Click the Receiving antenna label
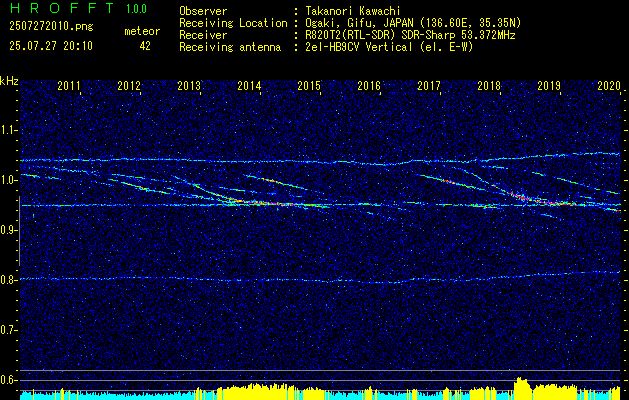The width and height of the screenshot is (629, 400). (x=230, y=47)
